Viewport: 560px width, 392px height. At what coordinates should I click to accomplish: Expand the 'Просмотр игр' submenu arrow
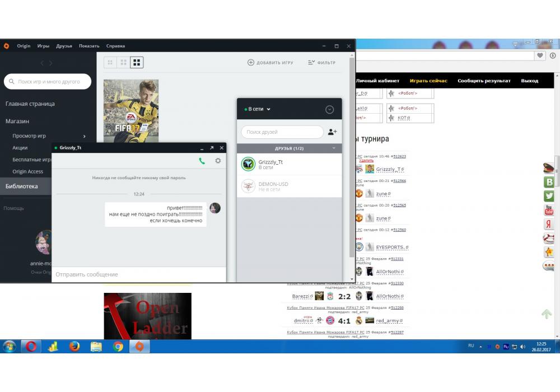(85, 136)
